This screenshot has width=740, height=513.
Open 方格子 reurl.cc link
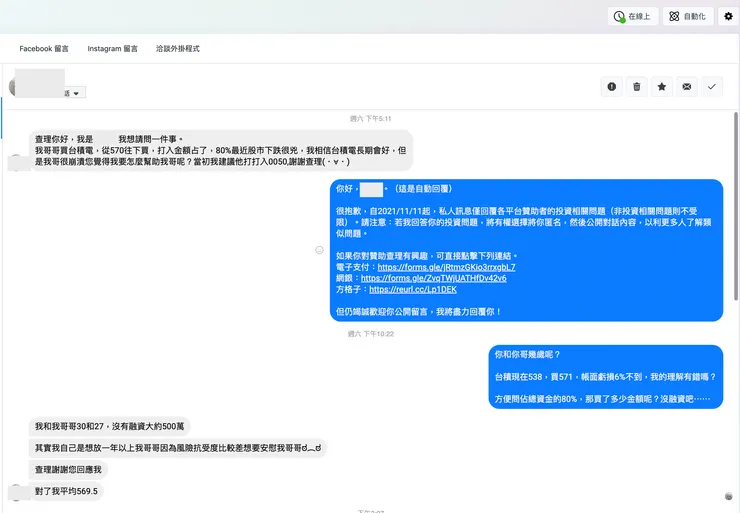tap(413, 289)
